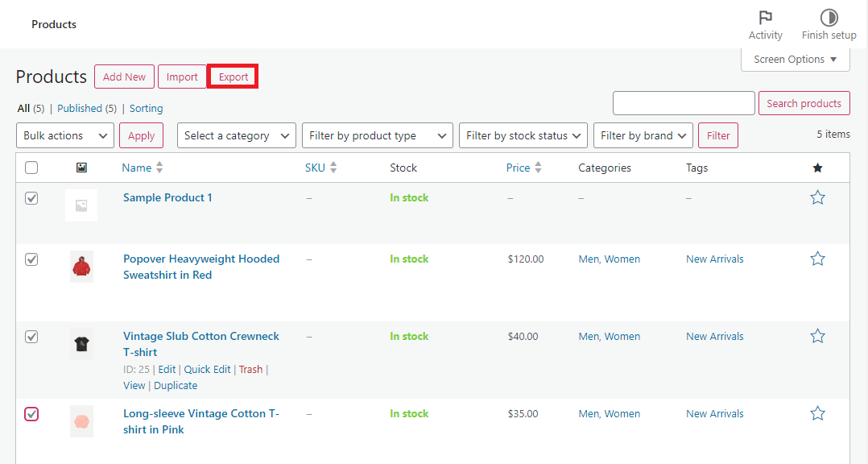
Task: Click the Export button
Action: [x=233, y=77]
